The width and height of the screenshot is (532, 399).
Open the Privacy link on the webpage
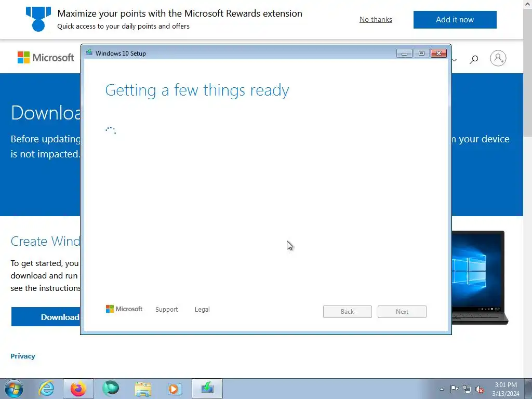coord(23,356)
